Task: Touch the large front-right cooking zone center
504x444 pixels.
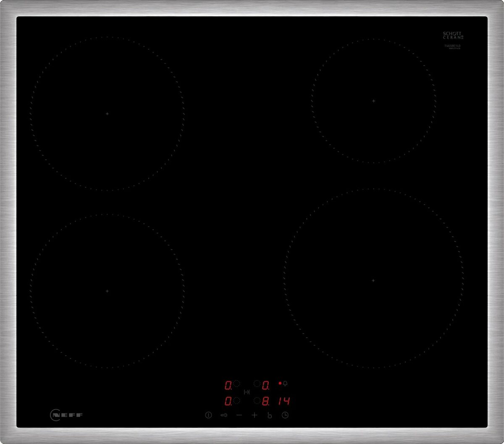Action: pyautogui.click(x=373, y=280)
